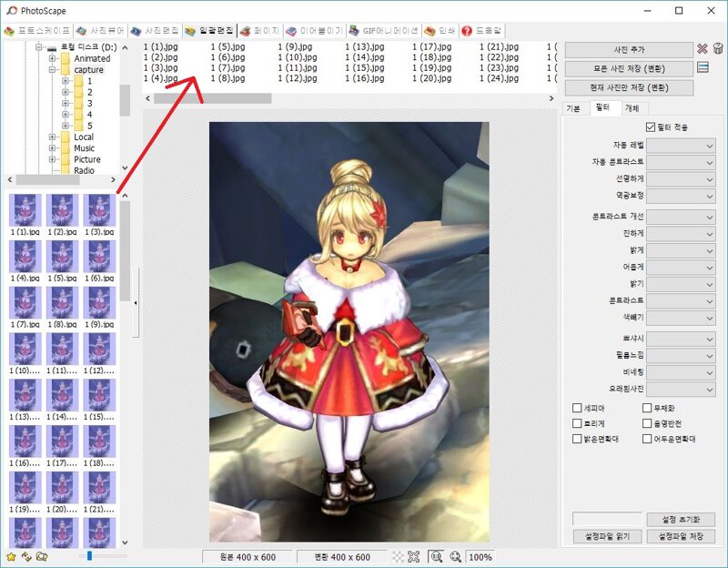Select folder 3 under capture
The width and height of the screenshot is (728, 568).
coord(89,103)
